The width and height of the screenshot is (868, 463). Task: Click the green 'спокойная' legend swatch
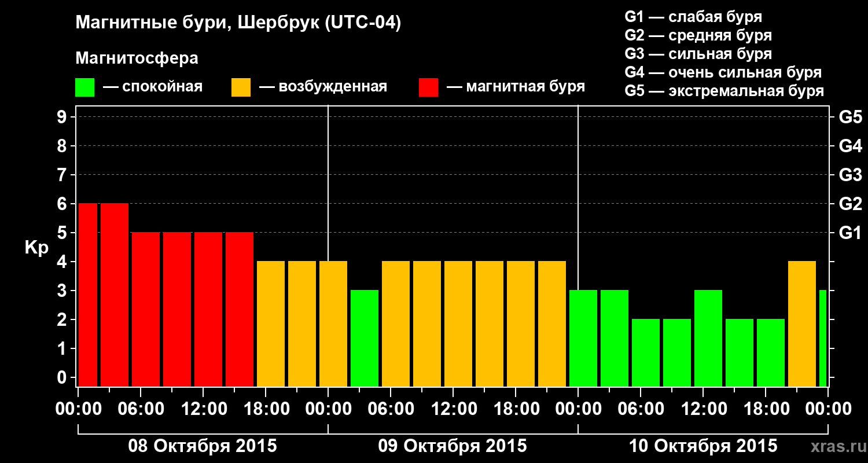(84, 87)
